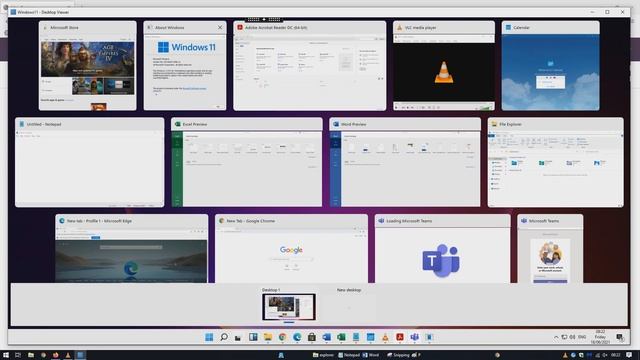Switch to the Microsoft Edge New tab window
This screenshot has height=360, width=640.
(131, 249)
